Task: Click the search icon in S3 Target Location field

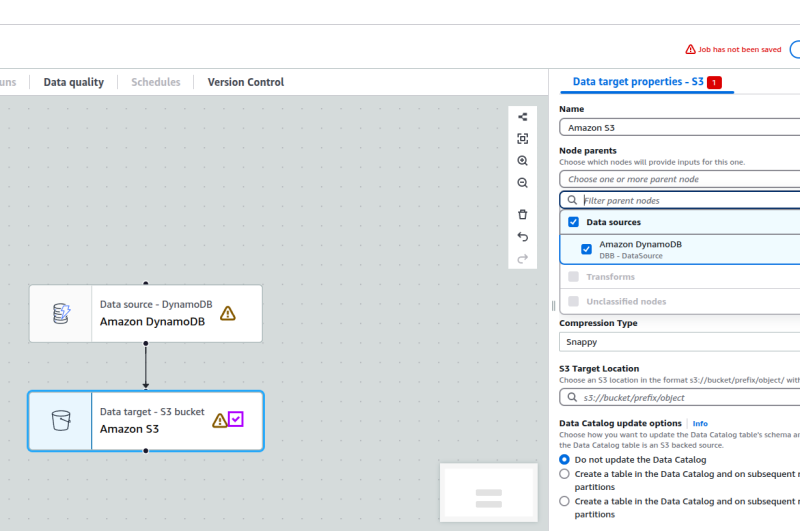Action: tap(572, 397)
